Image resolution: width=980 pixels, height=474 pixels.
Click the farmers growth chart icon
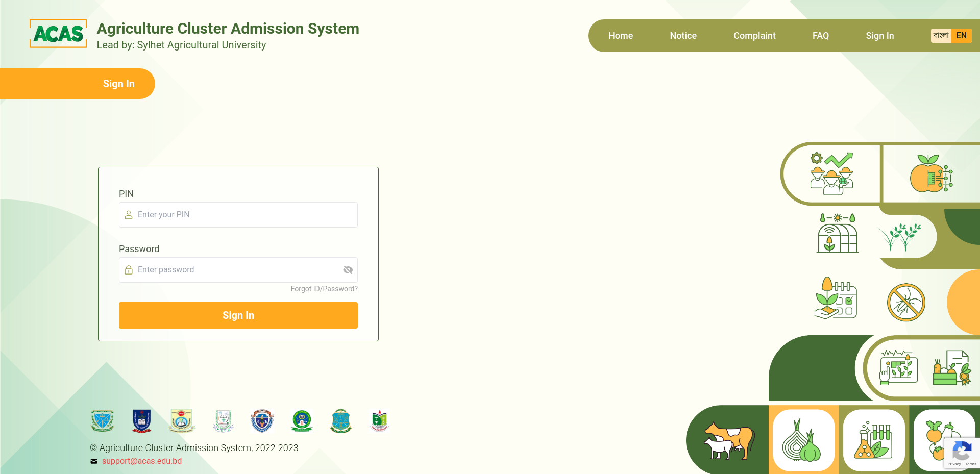point(832,173)
